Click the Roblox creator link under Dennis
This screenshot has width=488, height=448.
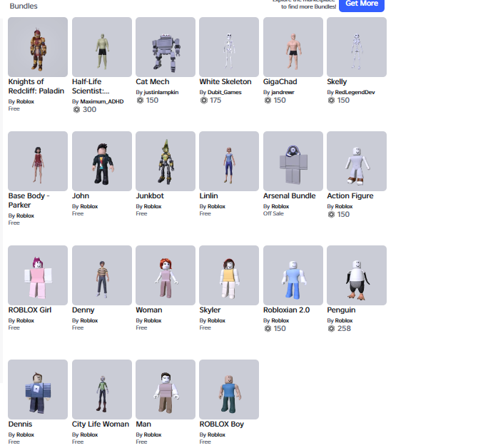[25, 435]
